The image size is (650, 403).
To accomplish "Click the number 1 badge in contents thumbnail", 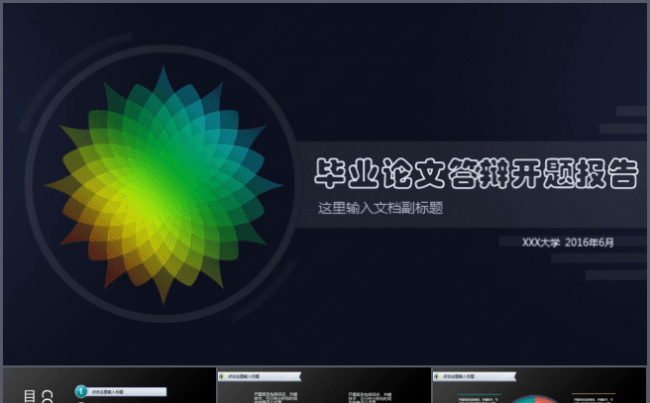I will pyautogui.click(x=81, y=391).
